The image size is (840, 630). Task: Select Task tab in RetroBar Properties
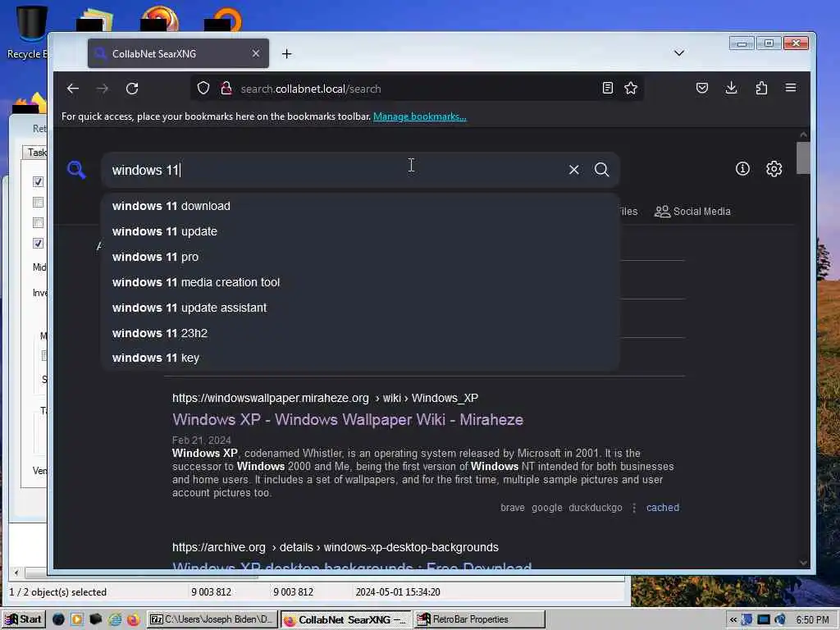pos(35,153)
